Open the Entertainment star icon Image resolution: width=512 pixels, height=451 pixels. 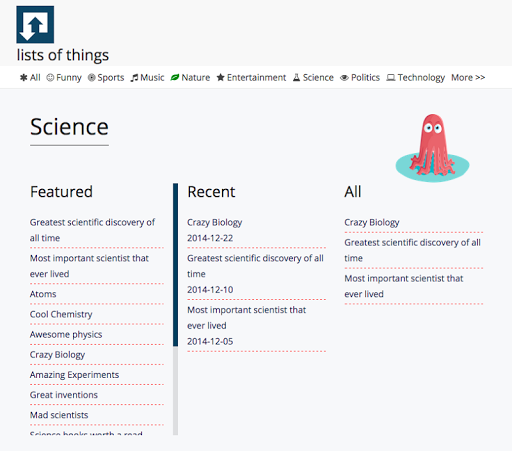tap(220, 78)
